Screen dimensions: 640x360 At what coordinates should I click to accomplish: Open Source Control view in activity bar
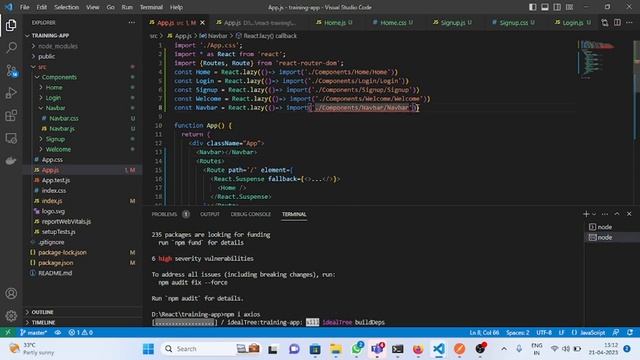11,71
